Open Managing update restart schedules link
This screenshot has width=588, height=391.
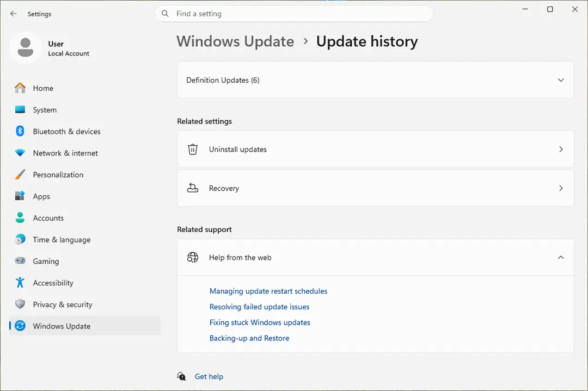pyautogui.click(x=268, y=291)
